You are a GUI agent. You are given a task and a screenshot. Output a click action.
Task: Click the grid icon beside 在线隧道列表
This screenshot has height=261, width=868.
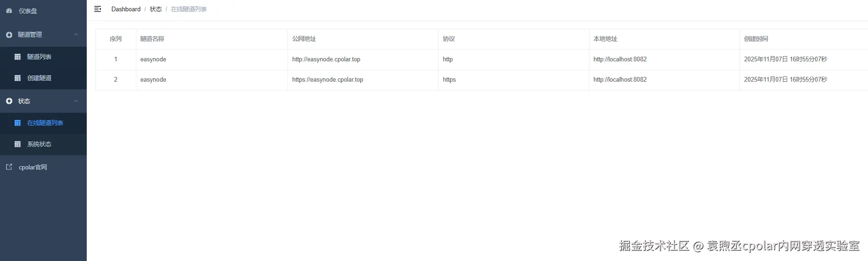17,123
